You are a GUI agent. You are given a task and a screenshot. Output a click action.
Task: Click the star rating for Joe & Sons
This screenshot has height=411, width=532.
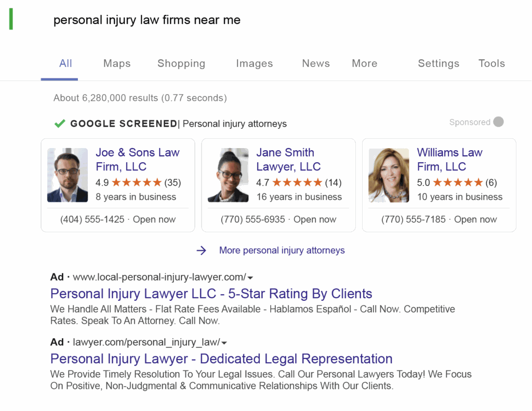click(x=137, y=182)
